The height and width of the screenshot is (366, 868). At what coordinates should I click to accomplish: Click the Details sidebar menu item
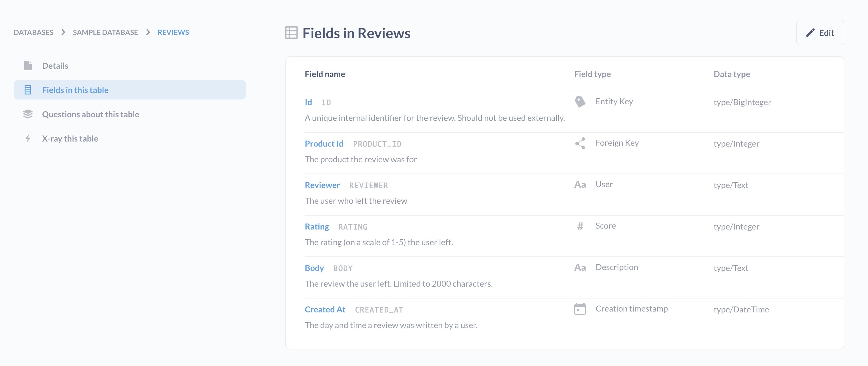click(55, 65)
